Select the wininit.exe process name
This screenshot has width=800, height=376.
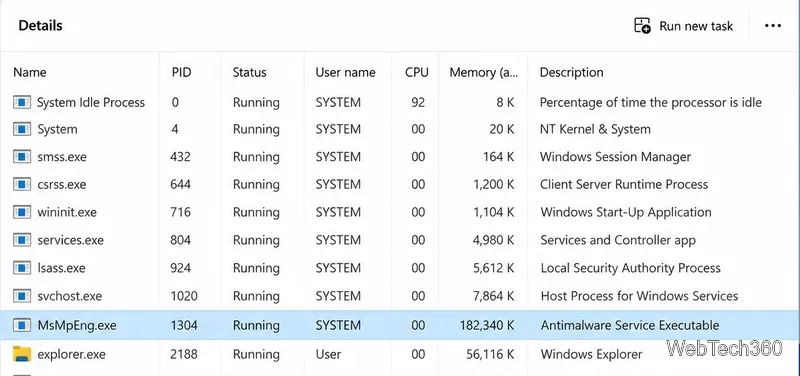(x=67, y=212)
